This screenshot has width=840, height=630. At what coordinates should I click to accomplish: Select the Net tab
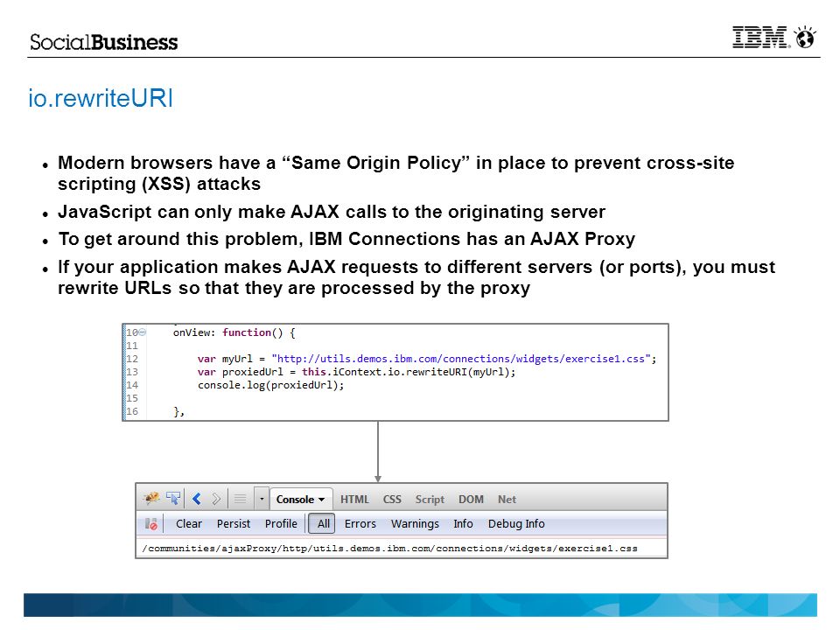[507, 499]
